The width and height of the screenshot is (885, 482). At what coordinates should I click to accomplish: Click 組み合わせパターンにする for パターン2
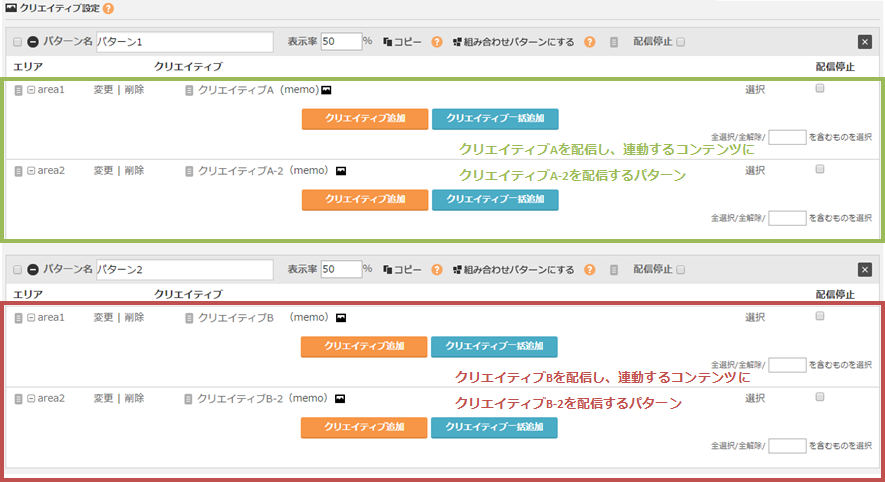(514, 270)
